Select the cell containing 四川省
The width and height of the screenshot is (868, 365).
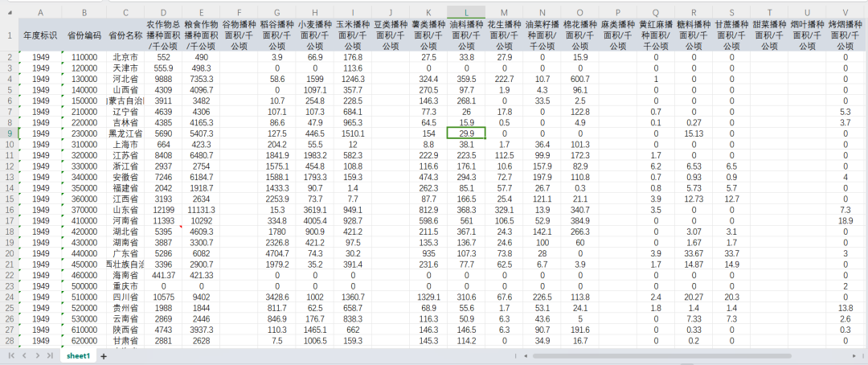point(125,297)
